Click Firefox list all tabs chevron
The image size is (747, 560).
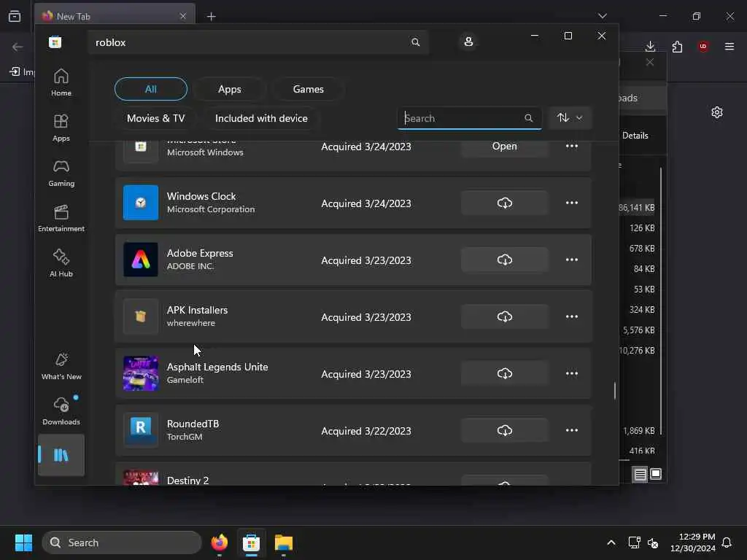click(x=603, y=16)
